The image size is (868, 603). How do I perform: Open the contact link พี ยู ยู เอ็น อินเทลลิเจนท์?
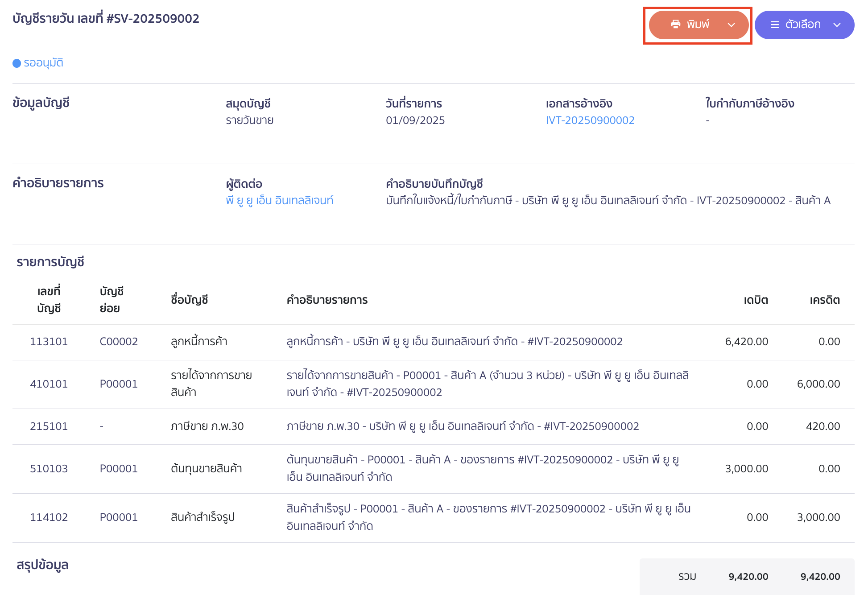tap(280, 200)
